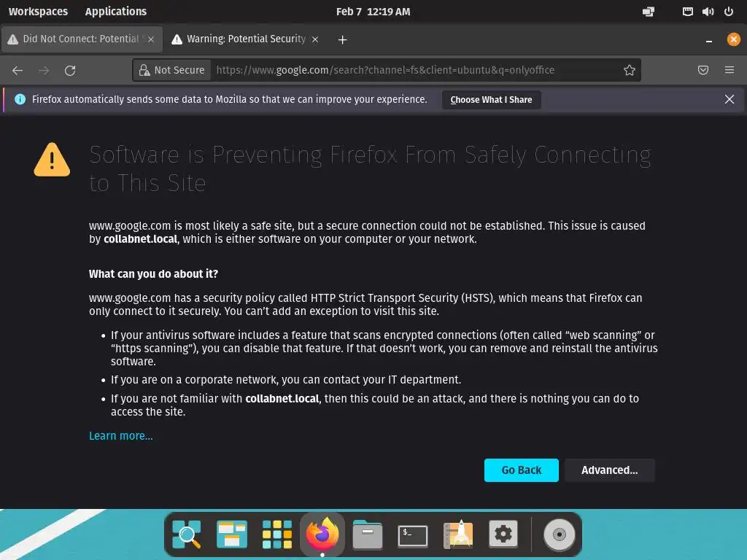This screenshot has width=747, height=560.
Task: Open the volume control in system tray
Action: [708, 12]
